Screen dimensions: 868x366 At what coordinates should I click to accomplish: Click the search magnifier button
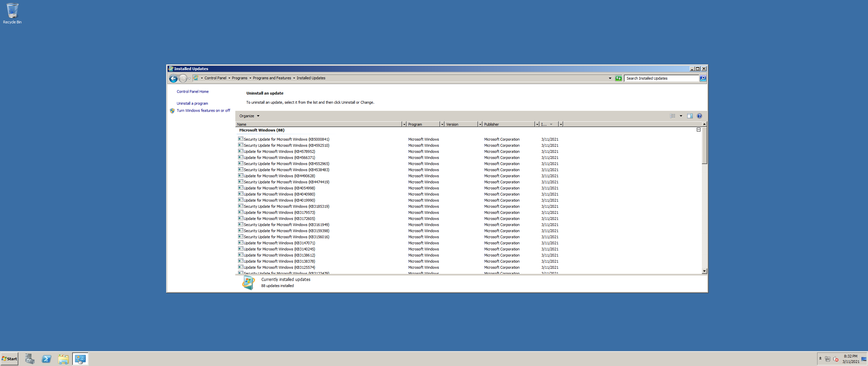click(x=703, y=78)
